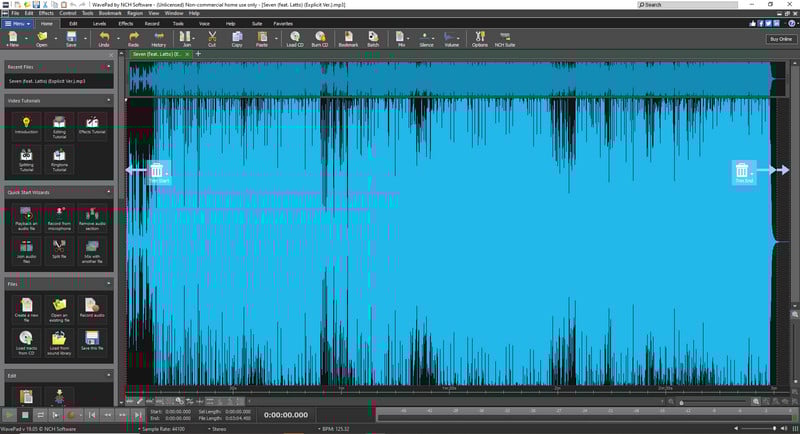This screenshot has width=800, height=434.
Task: Open the dropdown arrow beside Undo
Action: 118,38
